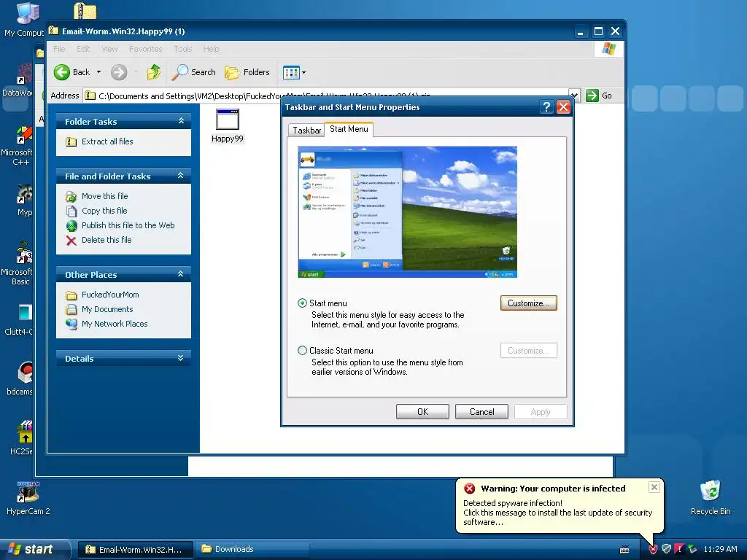Expand the Details panel
This screenshot has height=560, width=747.
181,358
